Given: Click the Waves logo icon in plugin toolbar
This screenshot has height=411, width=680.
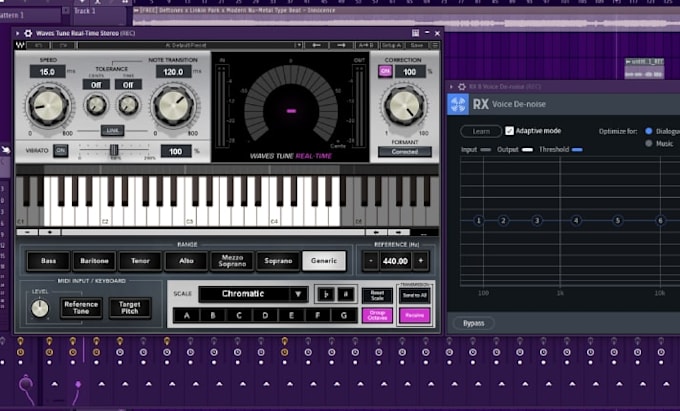Looking at the screenshot, I should tap(20, 45).
